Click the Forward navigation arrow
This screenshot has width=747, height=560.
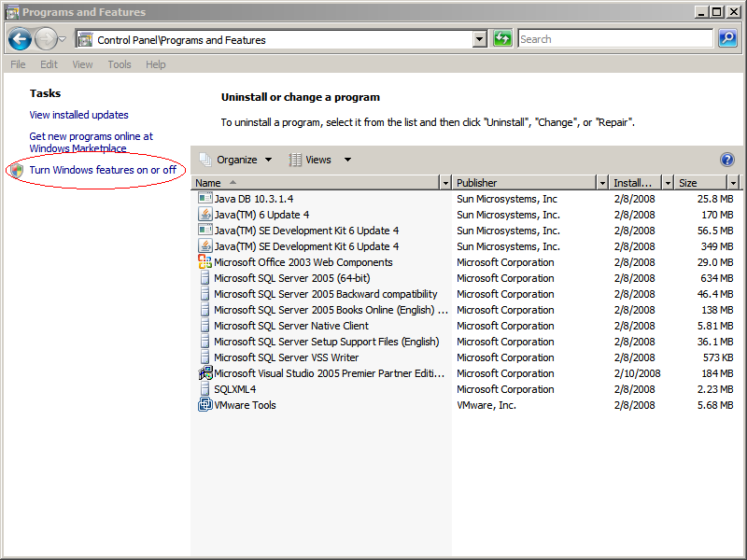coord(46,39)
